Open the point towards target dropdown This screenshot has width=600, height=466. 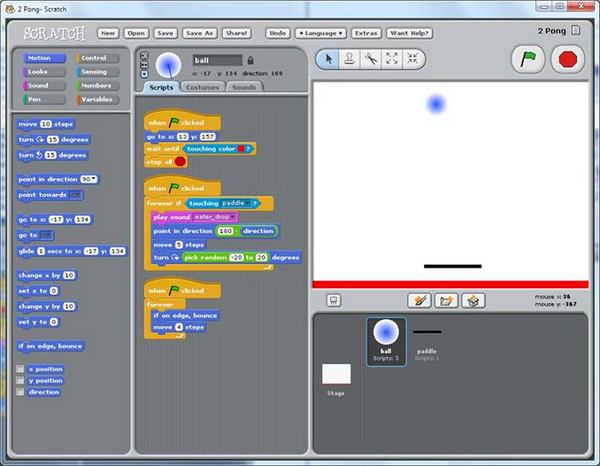(76, 195)
